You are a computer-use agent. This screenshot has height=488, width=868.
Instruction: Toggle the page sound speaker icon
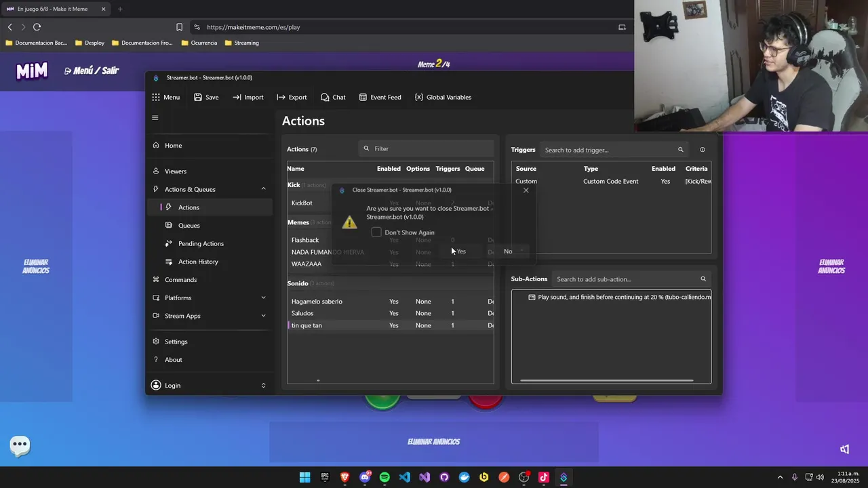click(x=844, y=449)
